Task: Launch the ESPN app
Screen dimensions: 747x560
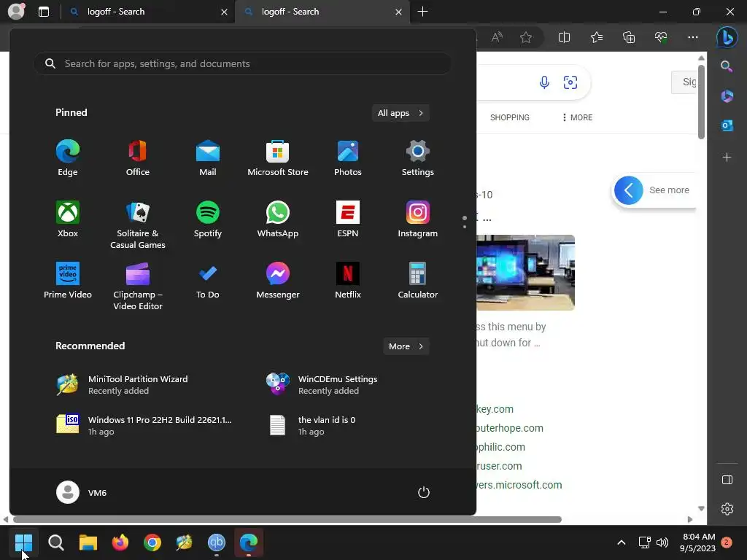Action: tap(348, 219)
